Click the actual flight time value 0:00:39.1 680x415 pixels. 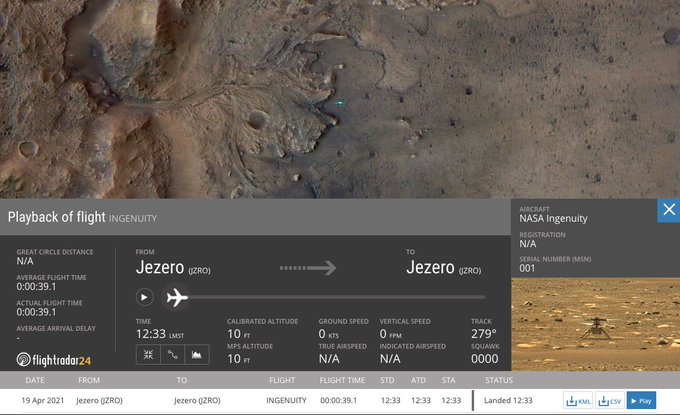pos(36,312)
